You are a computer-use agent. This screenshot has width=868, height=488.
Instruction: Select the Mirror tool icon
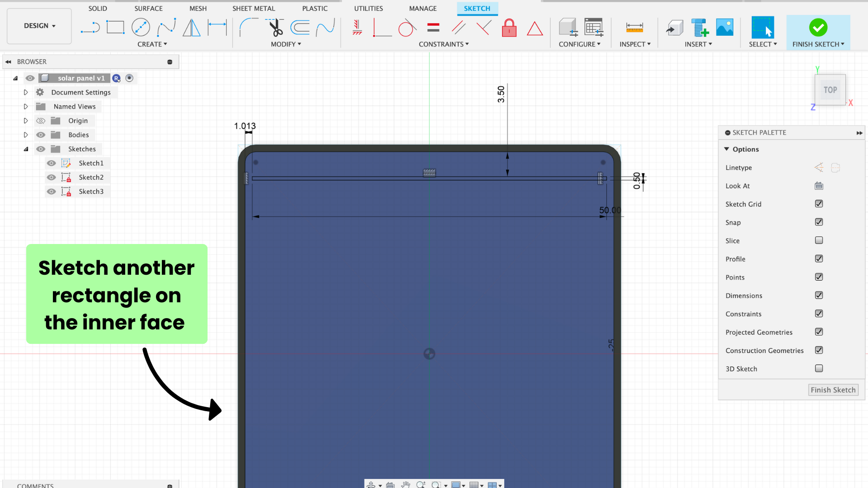tap(192, 28)
